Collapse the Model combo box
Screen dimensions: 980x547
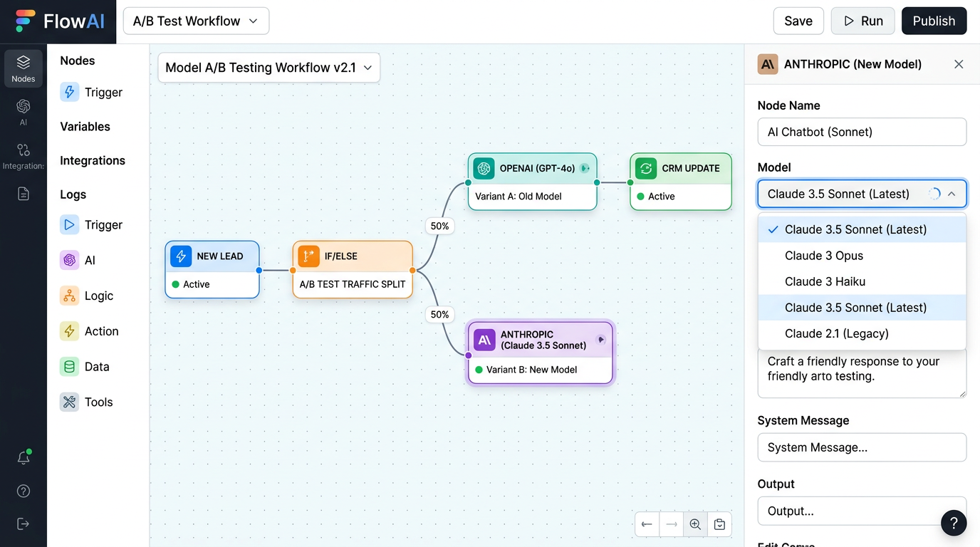tap(862, 194)
